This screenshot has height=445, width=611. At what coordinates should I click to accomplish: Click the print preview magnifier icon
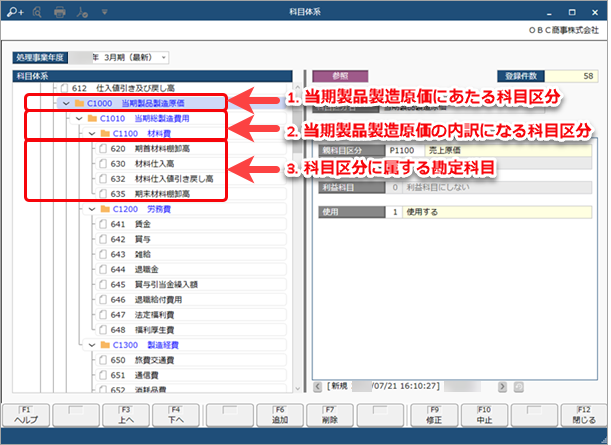coord(37,12)
